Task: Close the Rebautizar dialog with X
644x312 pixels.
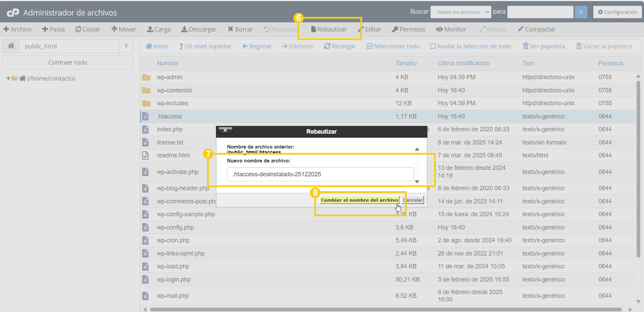Action: tap(225, 130)
